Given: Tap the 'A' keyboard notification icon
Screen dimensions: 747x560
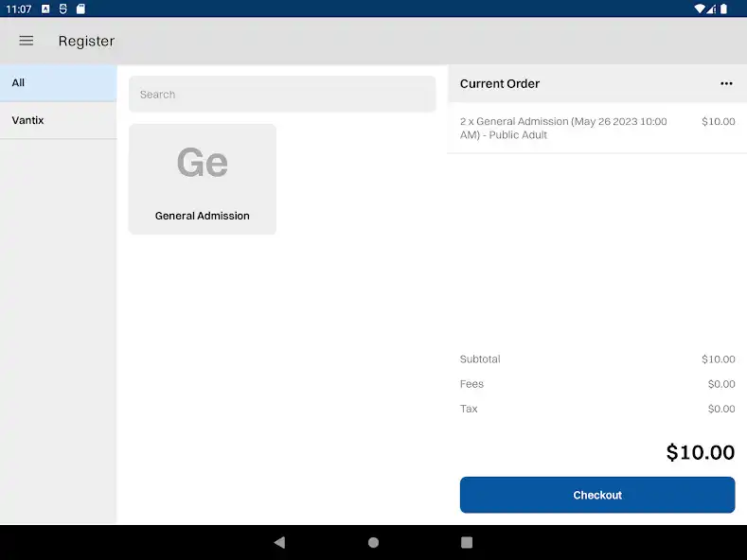Looking at the screenshot, I should coord(45,9).
